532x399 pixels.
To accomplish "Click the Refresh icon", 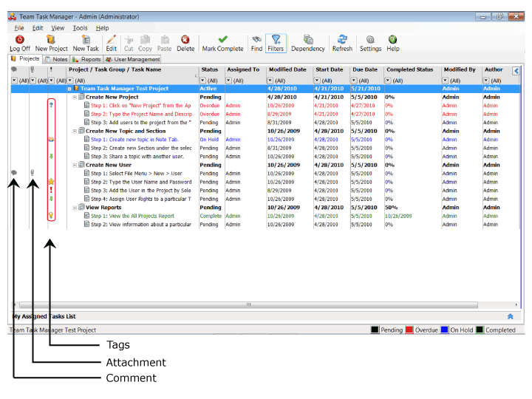I will pyautogui.click(x=342, y=40).
